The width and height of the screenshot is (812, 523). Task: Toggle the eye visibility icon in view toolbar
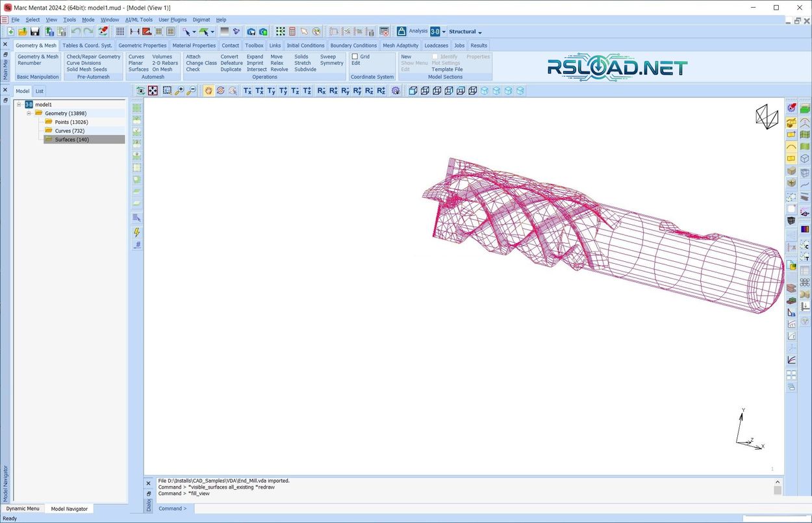pyautogui.click(x=140, y=91)
